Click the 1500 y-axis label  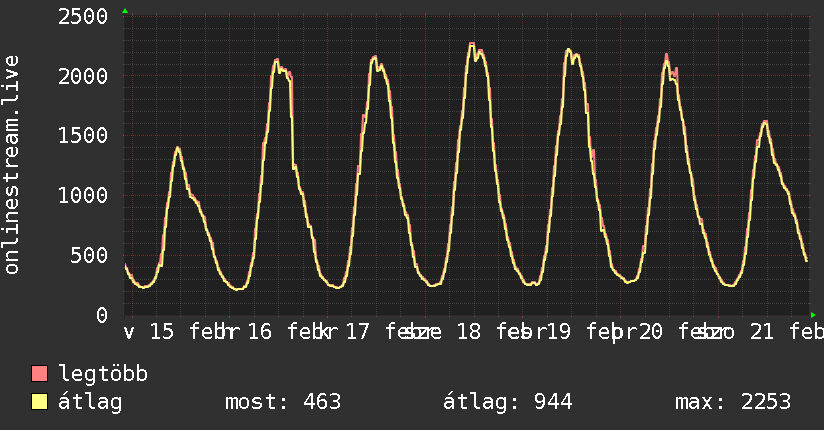pos(84,136)
